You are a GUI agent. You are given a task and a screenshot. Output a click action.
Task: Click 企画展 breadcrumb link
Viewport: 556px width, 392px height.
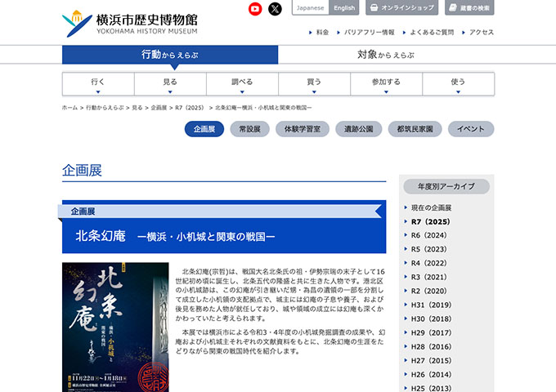point(159,108)
